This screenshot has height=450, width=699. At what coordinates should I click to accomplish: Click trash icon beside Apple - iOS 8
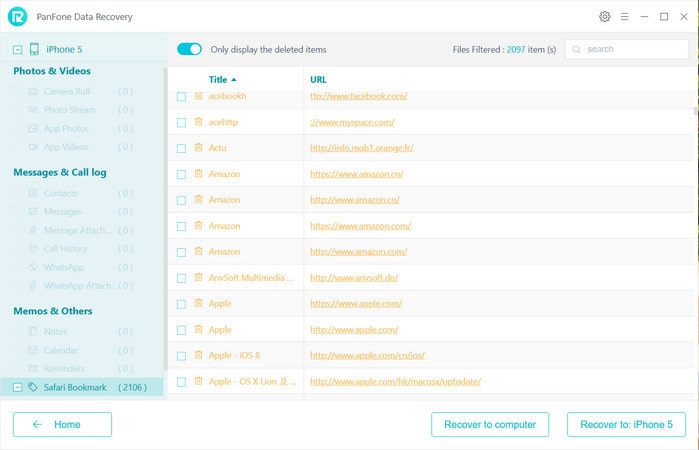(x=198, y=355)
